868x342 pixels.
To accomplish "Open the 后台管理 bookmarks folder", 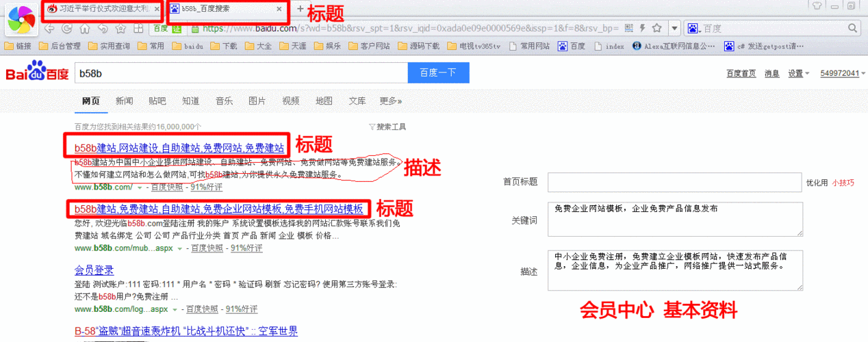I will coord(60,47).
